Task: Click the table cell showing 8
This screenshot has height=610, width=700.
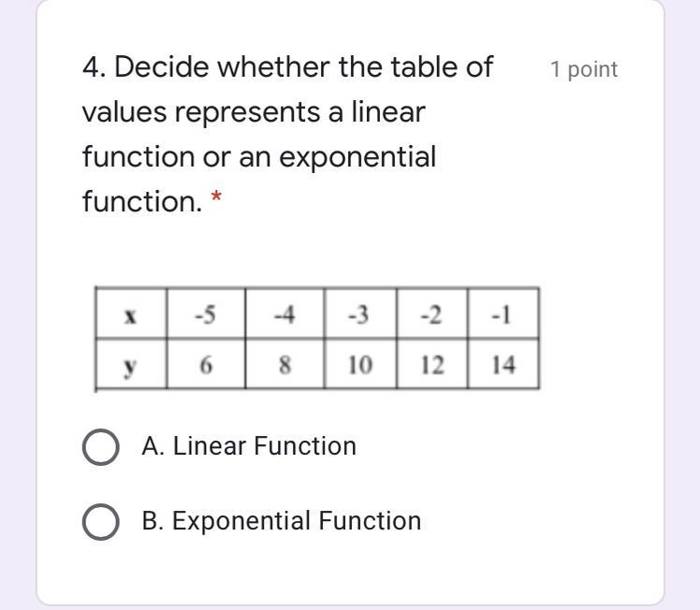Action: tap(284, 365)
